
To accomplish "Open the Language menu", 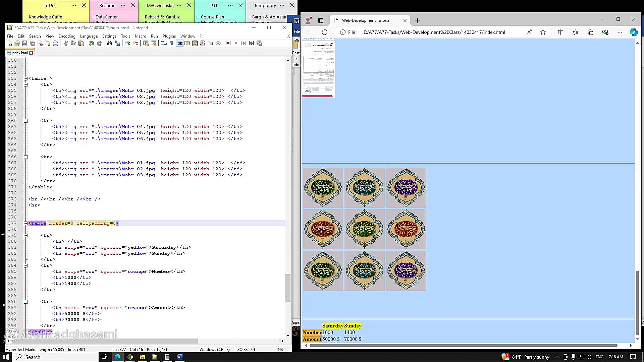I will pos(89,36).
